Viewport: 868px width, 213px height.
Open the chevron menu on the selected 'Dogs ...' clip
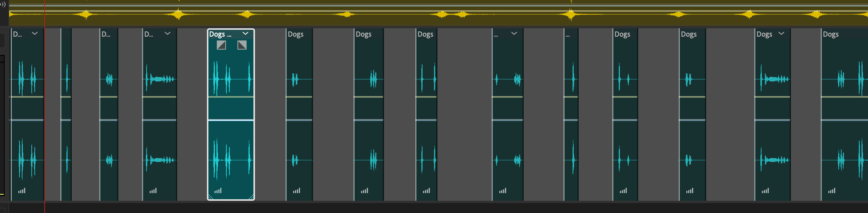(x=245, y=34)
